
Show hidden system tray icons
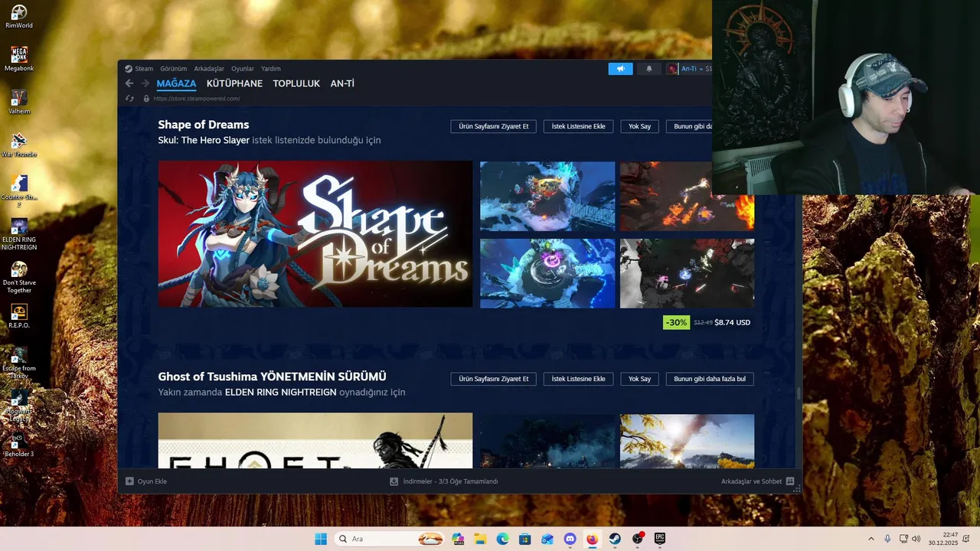pos(871,539)
